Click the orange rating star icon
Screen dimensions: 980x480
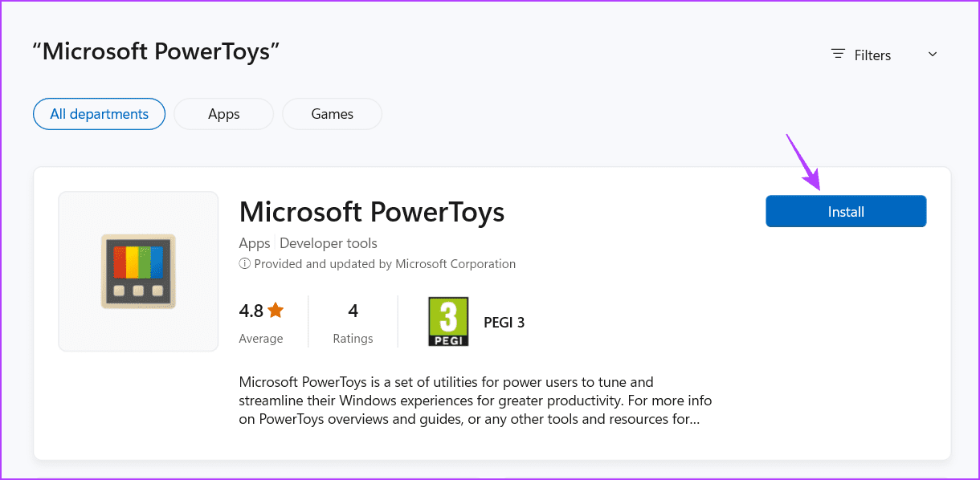pyautogui.click(x=276, y=310)
